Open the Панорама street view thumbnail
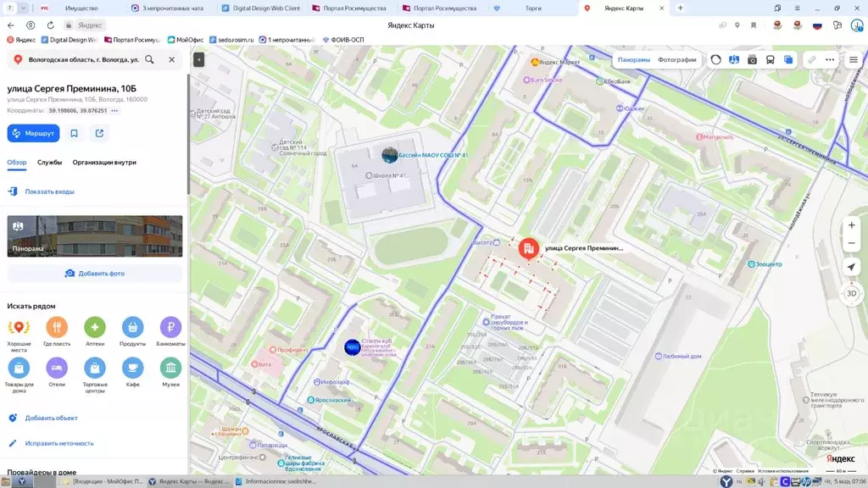Image resolution: width=868 pixels, height=488 pixels. [95, 236]
